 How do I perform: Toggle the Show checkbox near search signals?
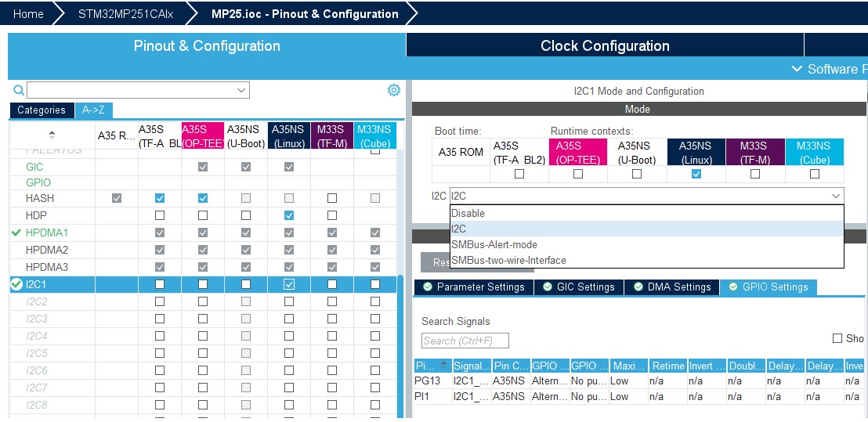[837, 338]
